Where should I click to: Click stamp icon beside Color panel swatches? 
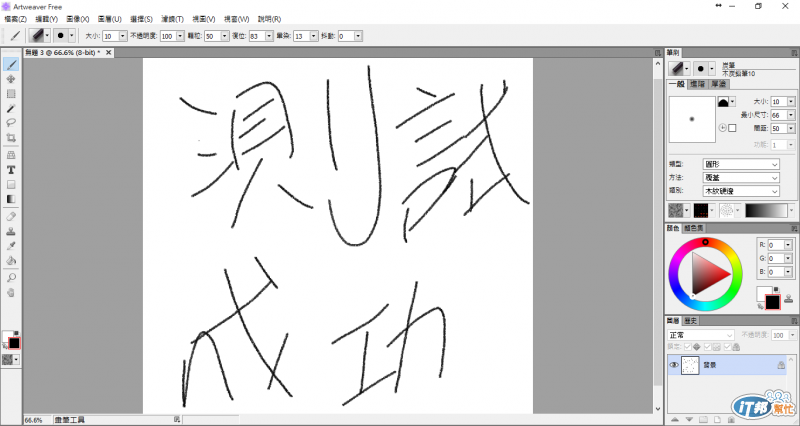(789, 298)
